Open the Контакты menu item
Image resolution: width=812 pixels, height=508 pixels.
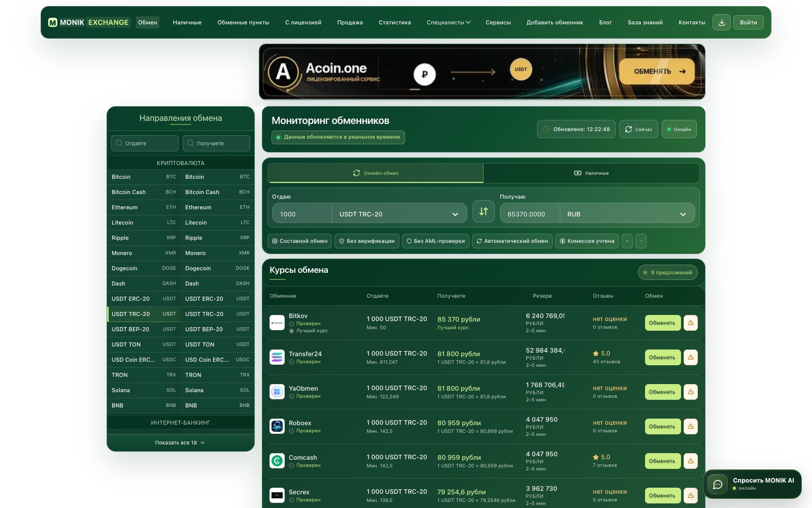pos(692,22)
